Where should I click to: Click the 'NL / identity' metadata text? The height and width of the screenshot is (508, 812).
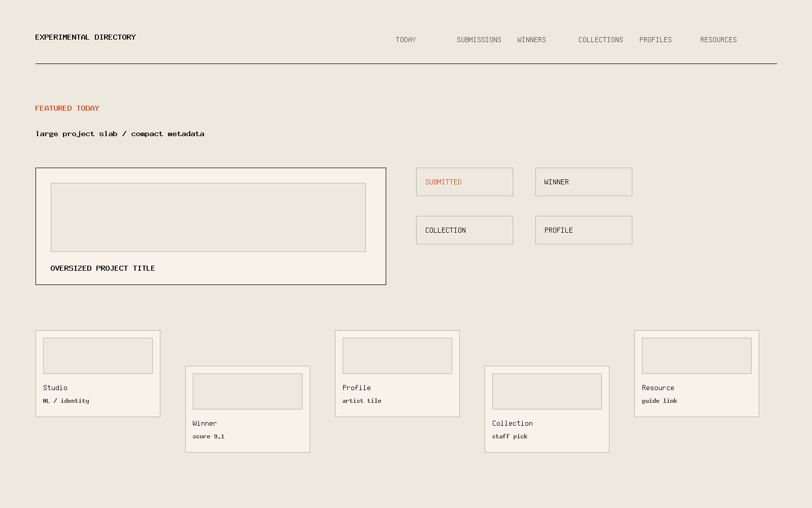pyautogui.click(x=66, y=401)
